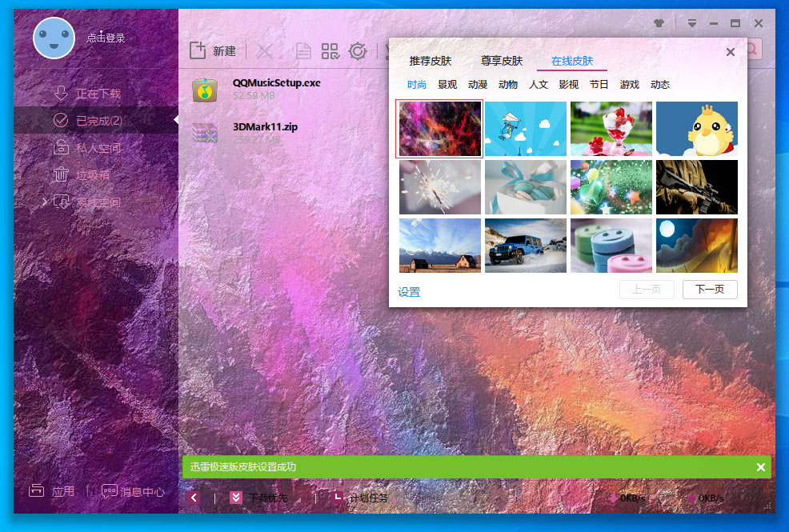Open the QR code scan download icon
Image resolution: width=789 pixels, height=532 pixels.
pyautogui.click(x=330, y=50)
